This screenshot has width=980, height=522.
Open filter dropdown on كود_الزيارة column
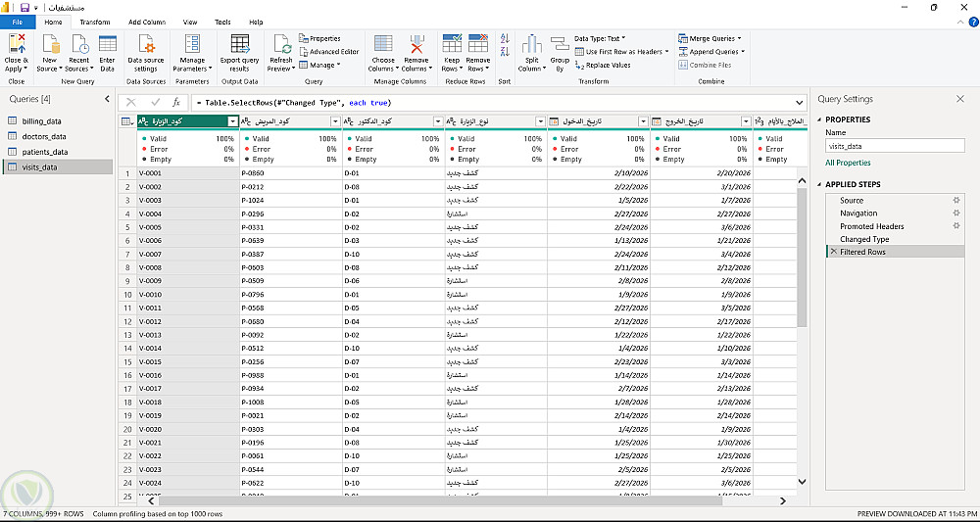pos(232,121)
